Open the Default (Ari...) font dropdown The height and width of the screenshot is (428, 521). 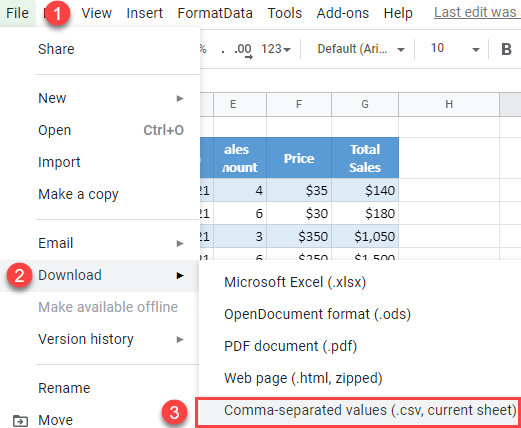pyautogui.click(x=361, y=49)
